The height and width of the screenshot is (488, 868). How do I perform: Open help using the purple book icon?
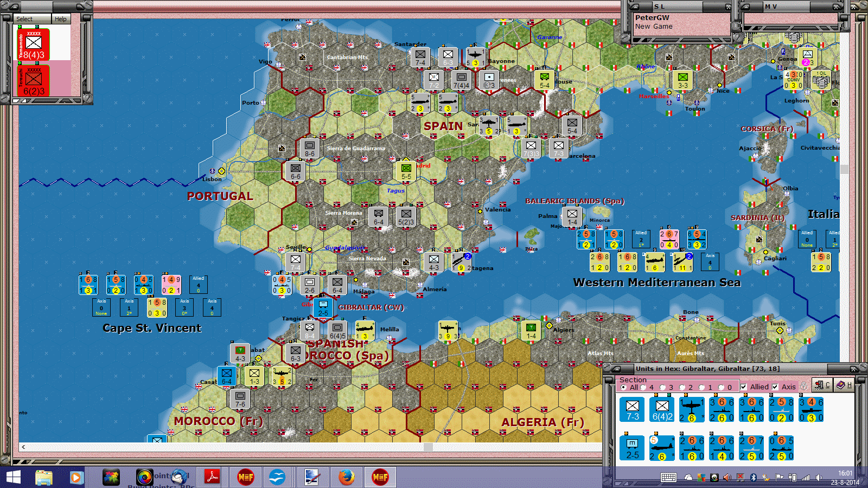tap(840, 386)
